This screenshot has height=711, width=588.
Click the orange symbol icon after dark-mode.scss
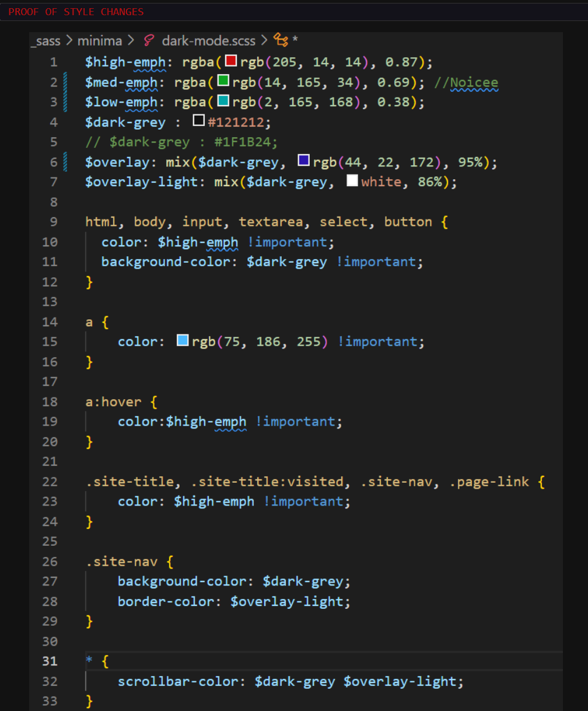click(282, 40)
